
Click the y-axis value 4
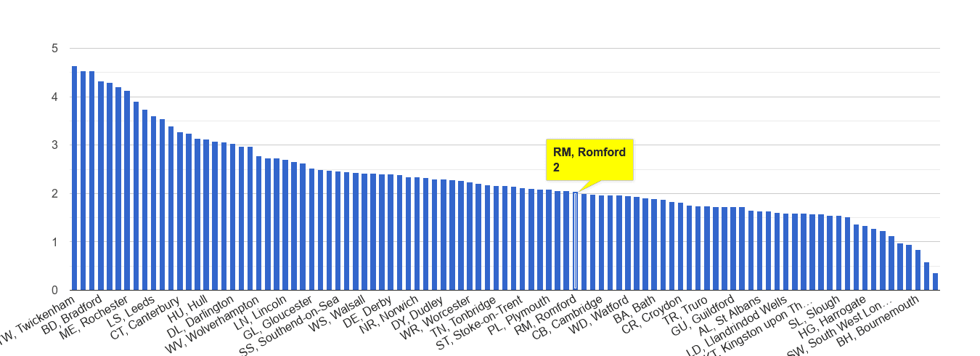point(54,97)
